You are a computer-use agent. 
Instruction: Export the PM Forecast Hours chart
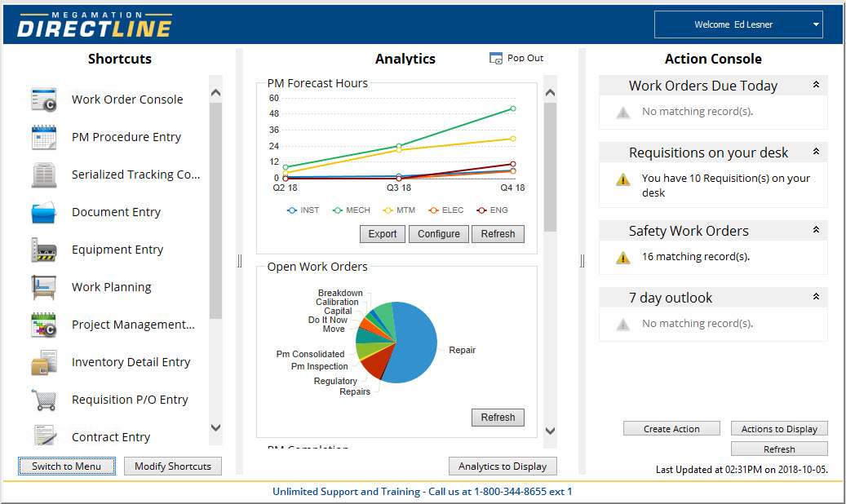click(x=382, y=234)
